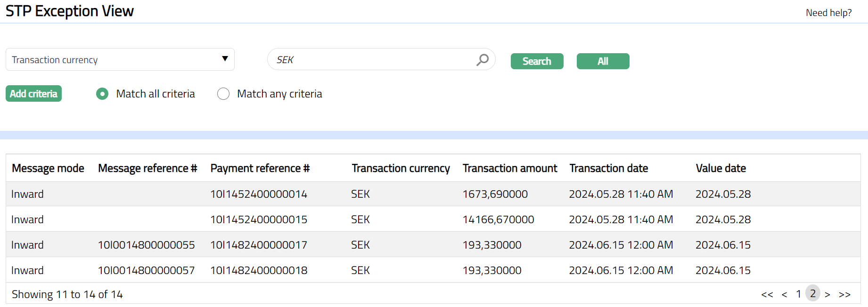Switch to page 1 of results
The image size is (868, 307).
click(799, 294)
